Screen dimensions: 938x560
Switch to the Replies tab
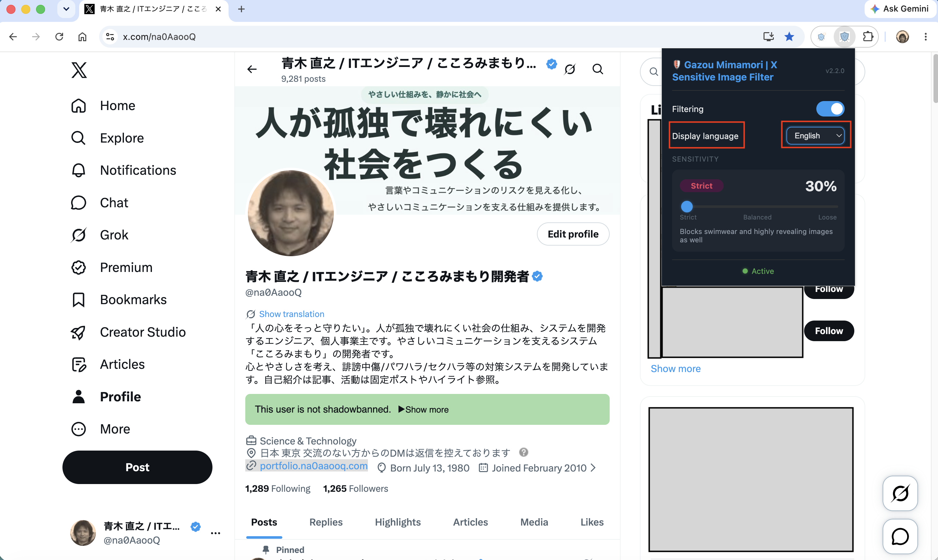coord(326,522)
